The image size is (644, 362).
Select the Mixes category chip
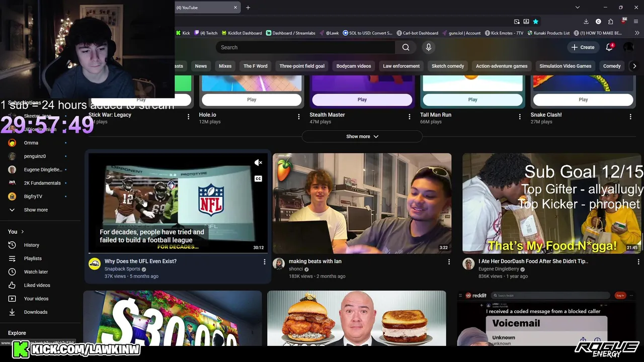tap(225, 66)
